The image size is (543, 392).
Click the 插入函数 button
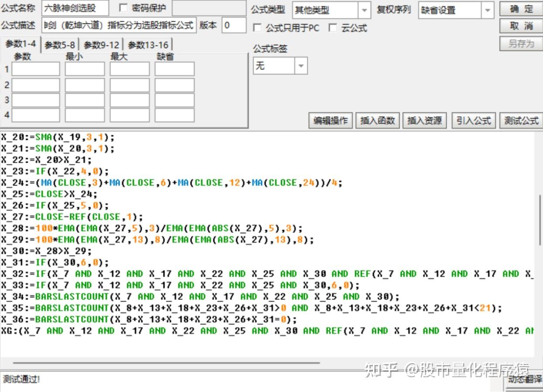(x=377, y=120)
